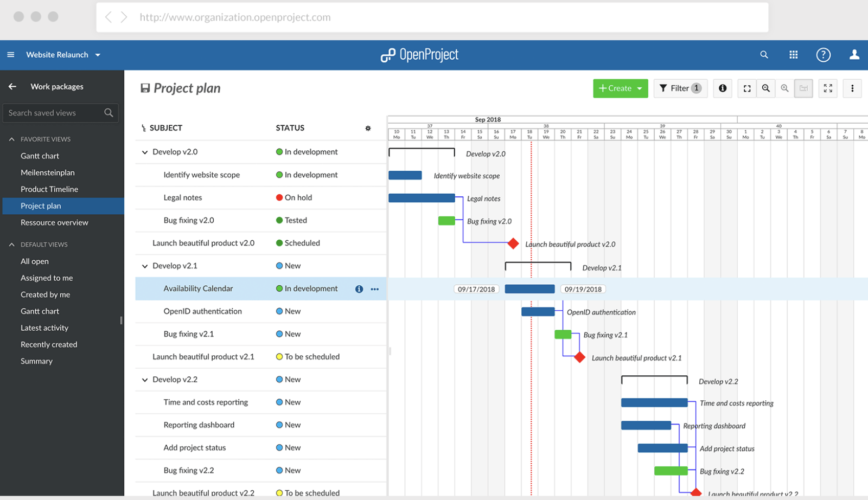The width and height of the screenshot is (868, 500).
Task: Open the help menu icon
Action: click(823, 55)
